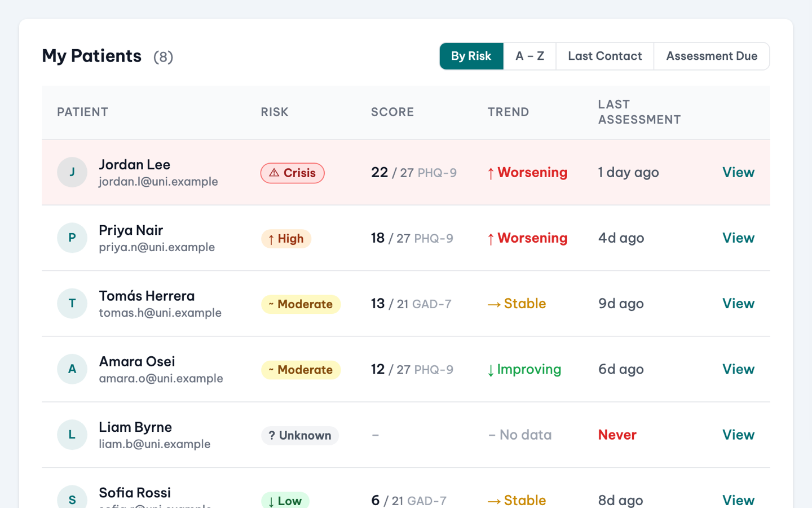The height and width of the screenshot is (508, 812).
Task: Open Jordan Lee's record via View
Action: point(738,172)
